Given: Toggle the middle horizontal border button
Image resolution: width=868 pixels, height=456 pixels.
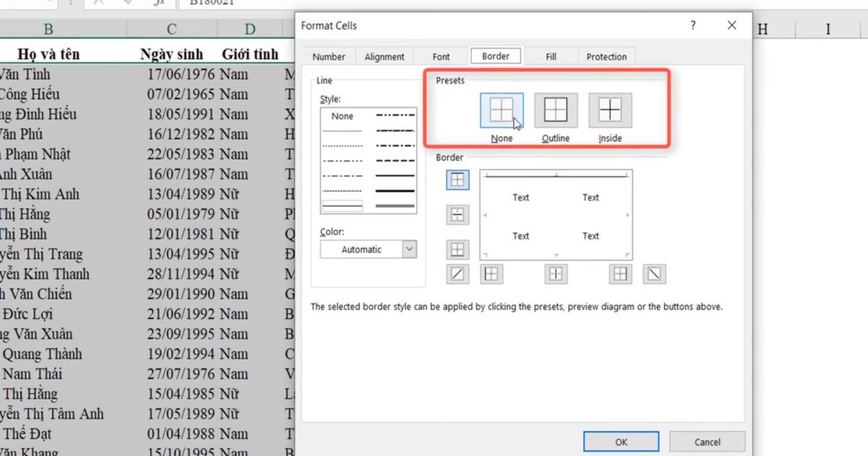Looking at the screenshot, I should [457, 214].
